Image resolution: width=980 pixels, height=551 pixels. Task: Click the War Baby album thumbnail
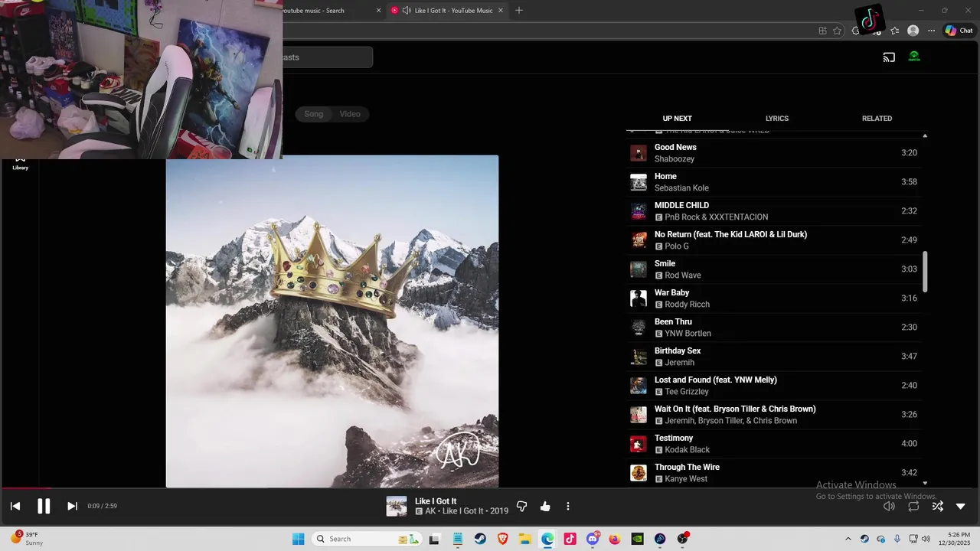click(638, 298)
